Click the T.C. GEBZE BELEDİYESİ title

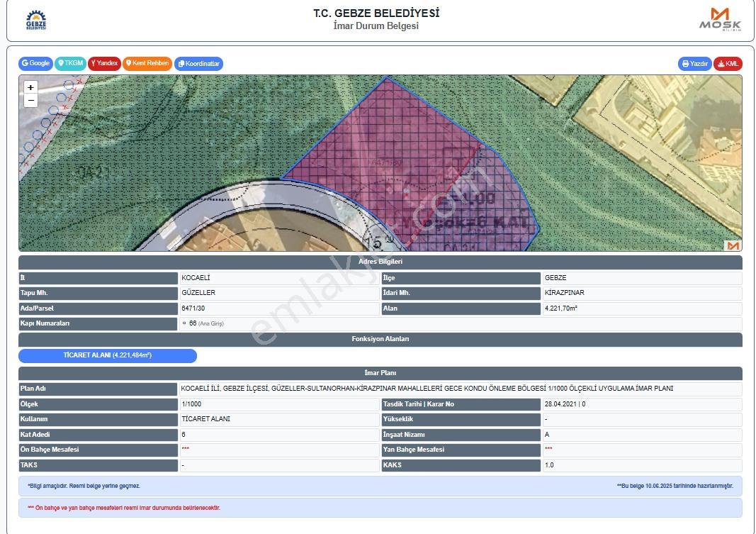(376, 13)
